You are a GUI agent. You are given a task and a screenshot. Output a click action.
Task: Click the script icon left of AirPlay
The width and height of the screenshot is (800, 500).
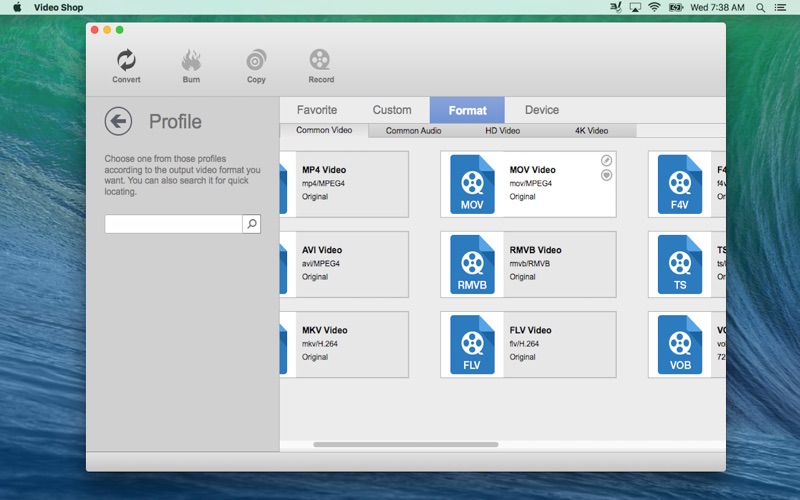coord(616,7)
